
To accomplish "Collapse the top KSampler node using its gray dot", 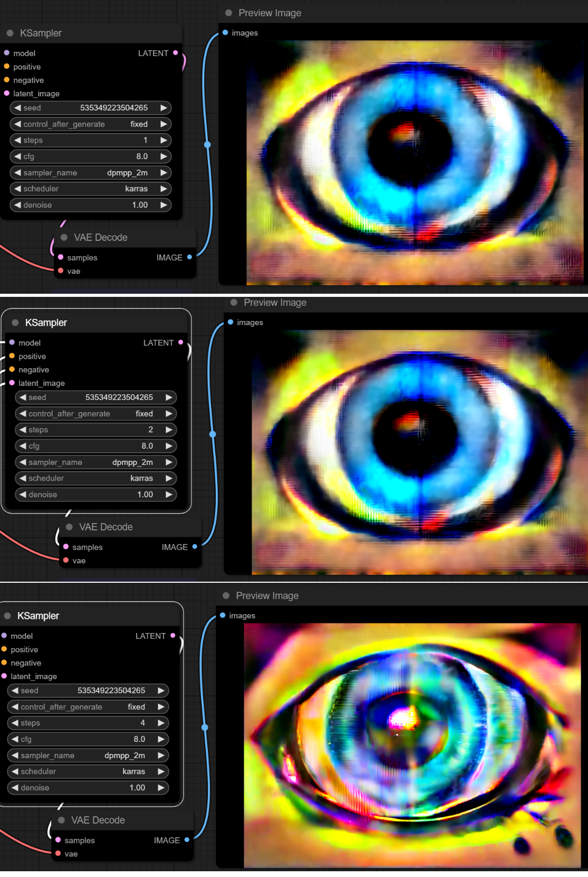I will (10, 33).
